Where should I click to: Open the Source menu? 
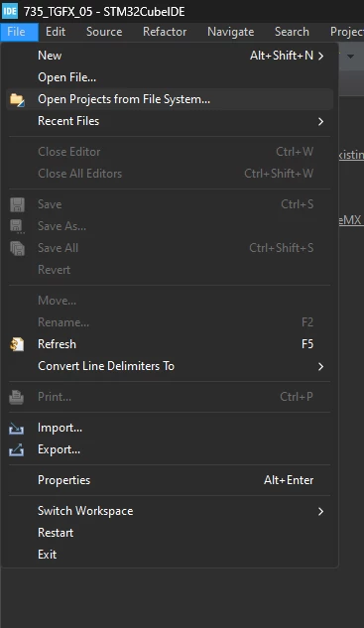pos(104,32)
